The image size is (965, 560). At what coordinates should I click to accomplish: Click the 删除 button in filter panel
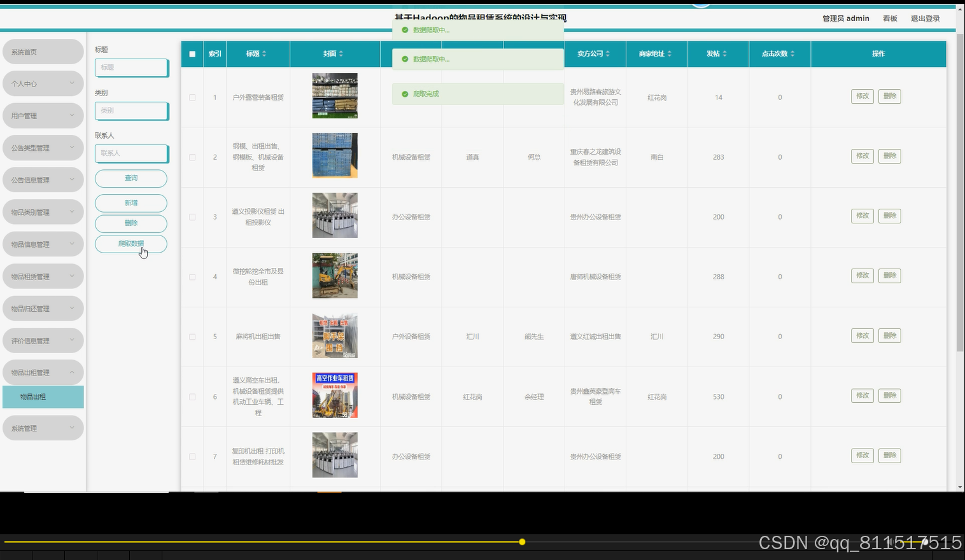[x=131, y=223]
